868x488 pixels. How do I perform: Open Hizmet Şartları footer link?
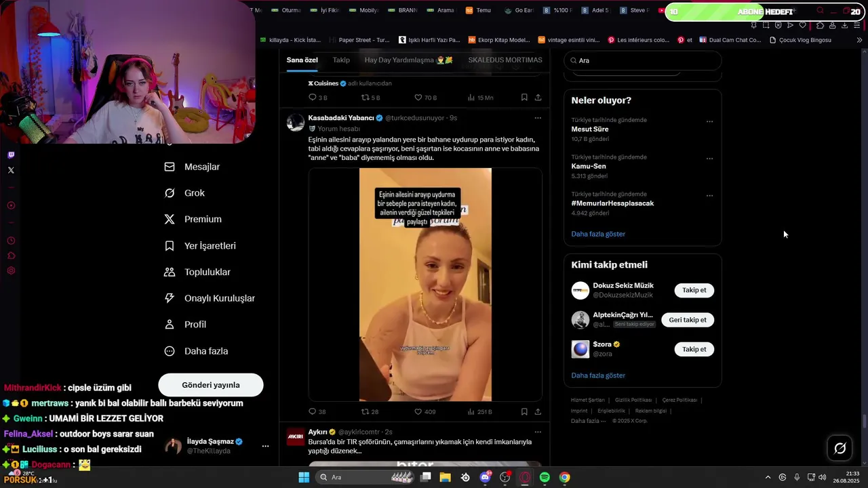[x=587, y=401]
